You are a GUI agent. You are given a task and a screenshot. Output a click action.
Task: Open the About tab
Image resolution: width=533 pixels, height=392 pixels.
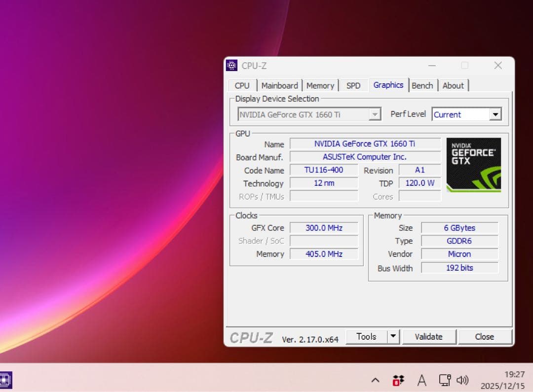pyautogui.click(x=453, y=85)
